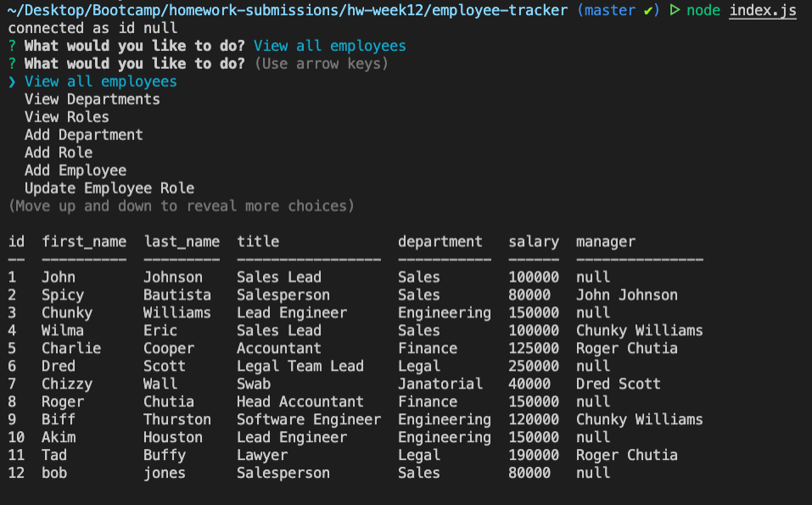Click first name 'Akim'

pyautogui.click(x=59, y=437)
